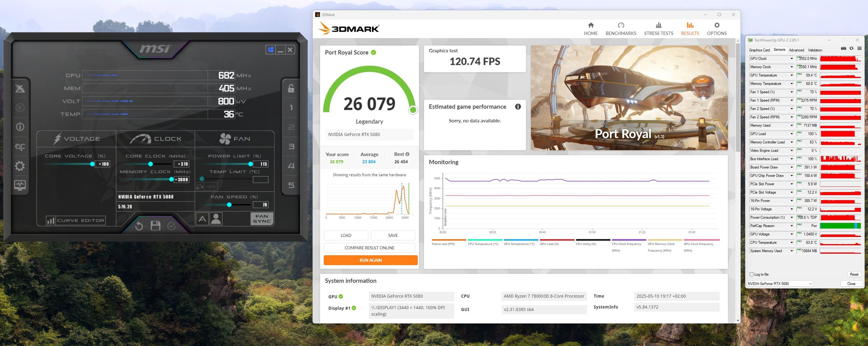Viewport: 868px width, 346px height.
Task: Click the Load button in 3DMark
Action: point(346,235)
